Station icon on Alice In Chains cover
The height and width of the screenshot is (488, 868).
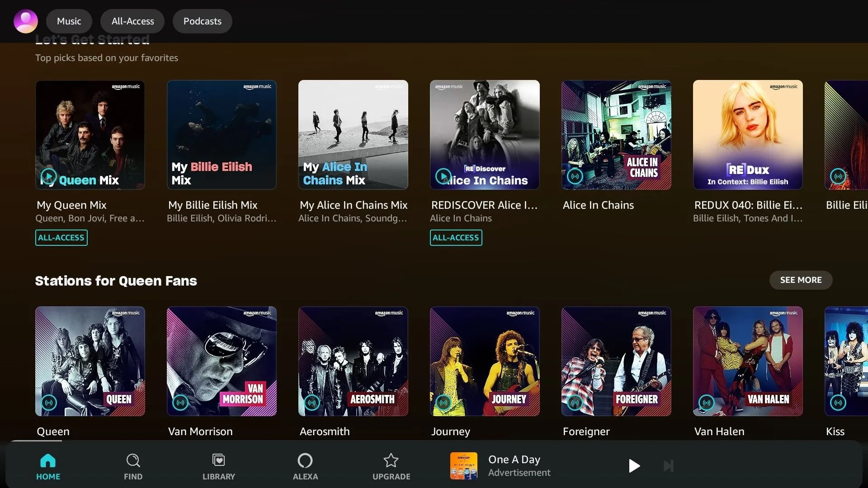575,176
